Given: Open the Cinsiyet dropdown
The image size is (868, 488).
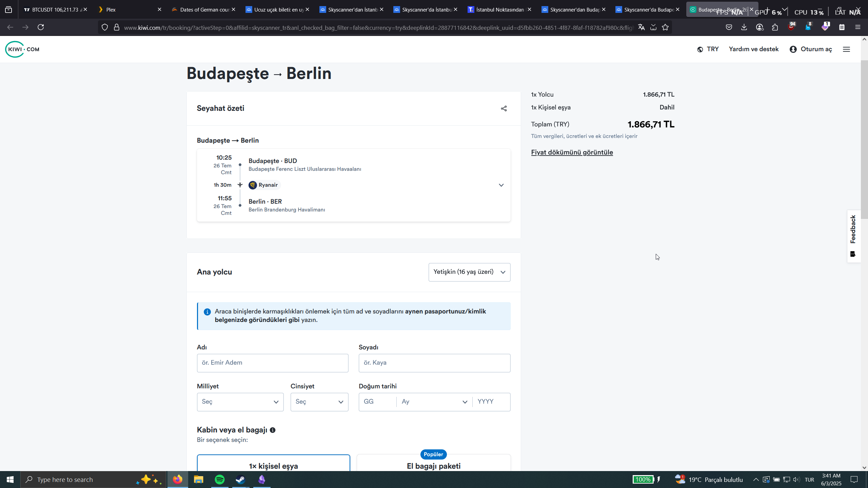Looking at the screenshot, I should (x=319, y=402).
